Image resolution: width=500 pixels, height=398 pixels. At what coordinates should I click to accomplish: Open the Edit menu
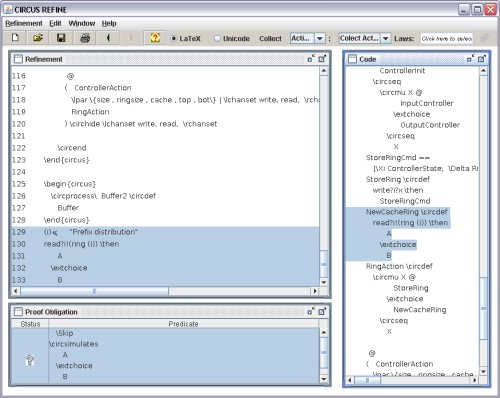55,23
